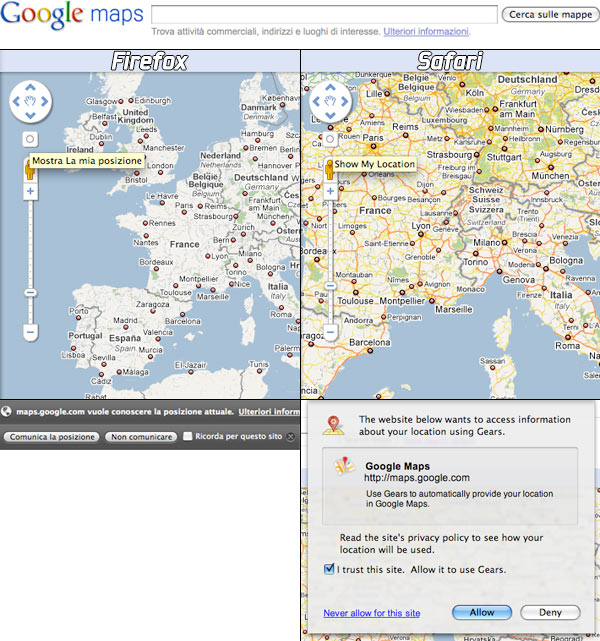
Task: Pan left using Safari map navigation arrow
Action: pyautogui.click(x=315, y=101)
